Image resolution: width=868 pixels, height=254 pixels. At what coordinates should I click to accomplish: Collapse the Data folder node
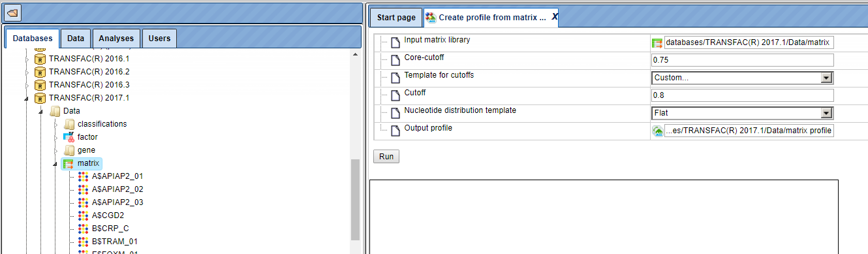point(41,112)
